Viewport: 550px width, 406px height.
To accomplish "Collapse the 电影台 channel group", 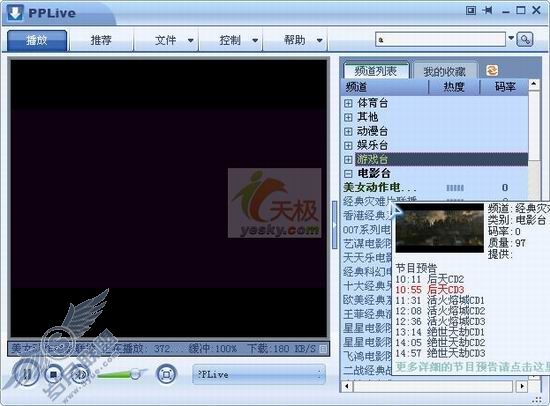I will tap(348, 173).
